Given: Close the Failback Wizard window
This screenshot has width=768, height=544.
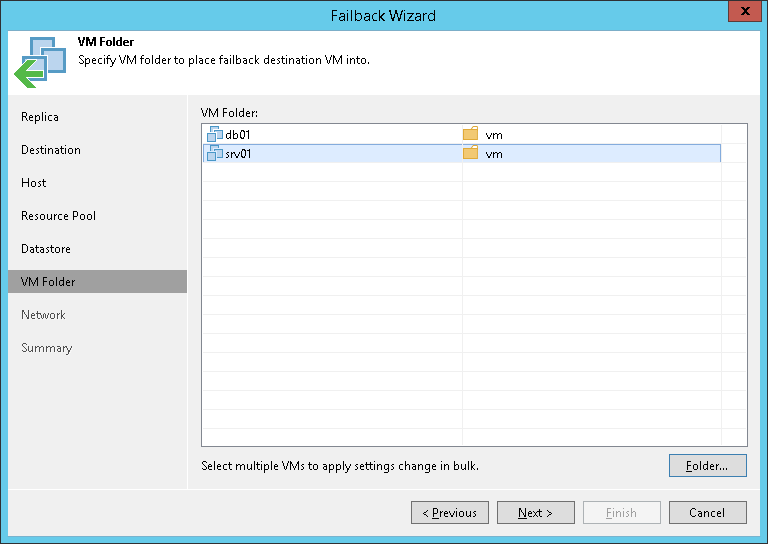Looking at the screenshot, I should point(745,11).
